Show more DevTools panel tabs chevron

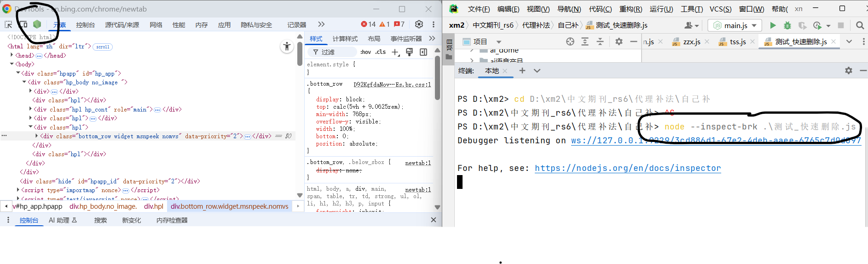pos(321,24)
